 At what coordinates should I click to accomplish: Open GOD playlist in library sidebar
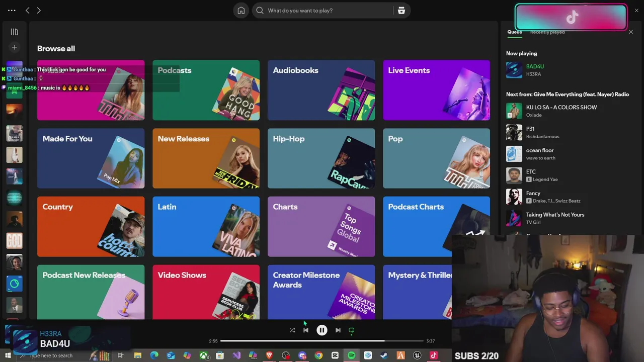tap(14, 241)
